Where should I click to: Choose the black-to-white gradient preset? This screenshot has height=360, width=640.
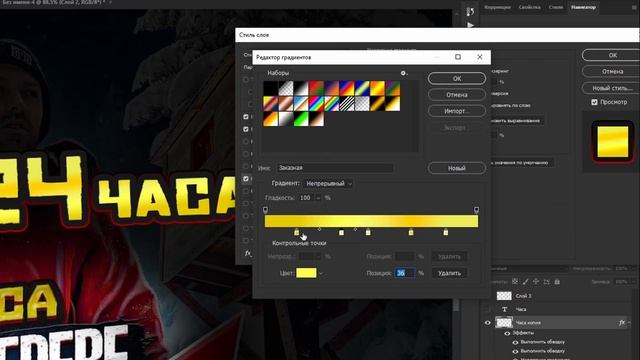301,88
